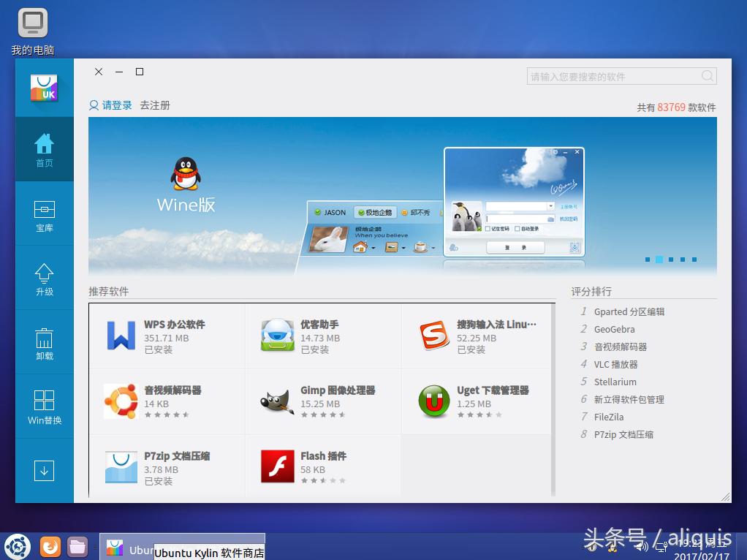Click the Uget 下载管理器 app icon

[x=434, y=401]
